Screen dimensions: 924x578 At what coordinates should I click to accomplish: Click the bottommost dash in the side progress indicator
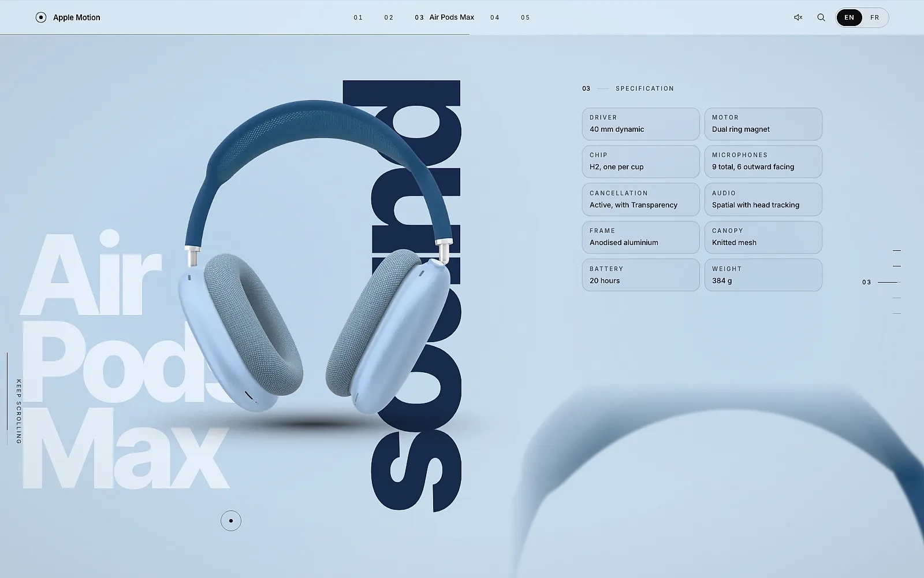[x=897, y=313]
